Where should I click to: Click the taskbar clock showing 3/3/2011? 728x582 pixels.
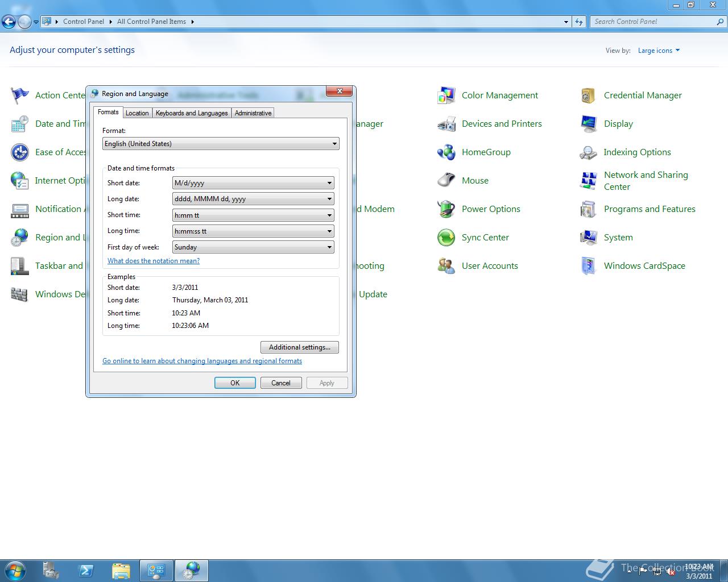click(699, 571)
